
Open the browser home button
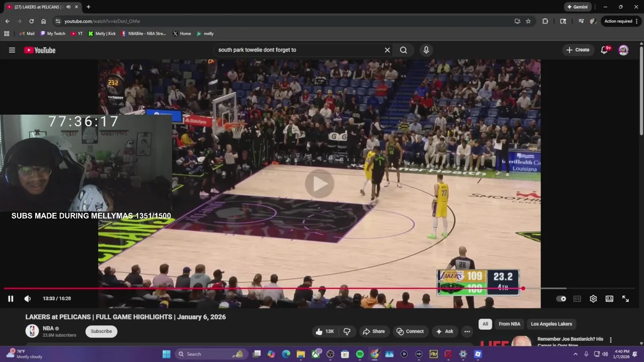pos(44,21)
